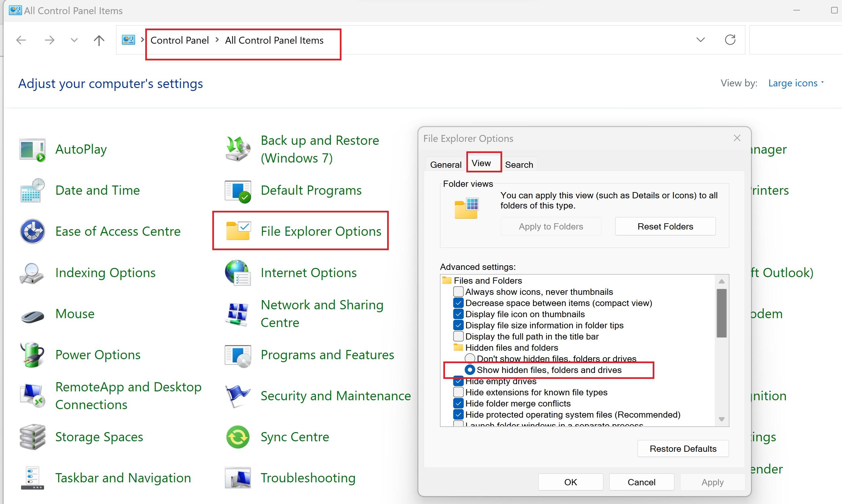The height and width of the screenshot is (504, 842).
Task: Click the Internet Options globe icon
Action: [x=238, y=273]
